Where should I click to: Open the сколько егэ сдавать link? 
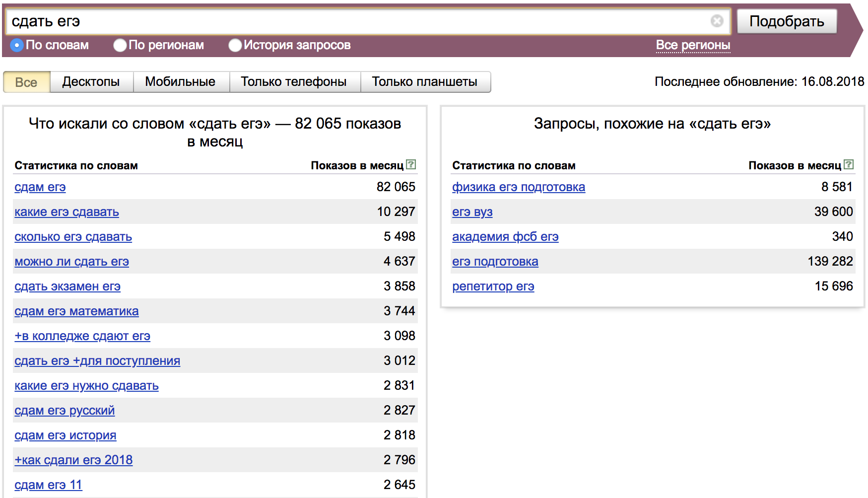click(x=73, y=237)
